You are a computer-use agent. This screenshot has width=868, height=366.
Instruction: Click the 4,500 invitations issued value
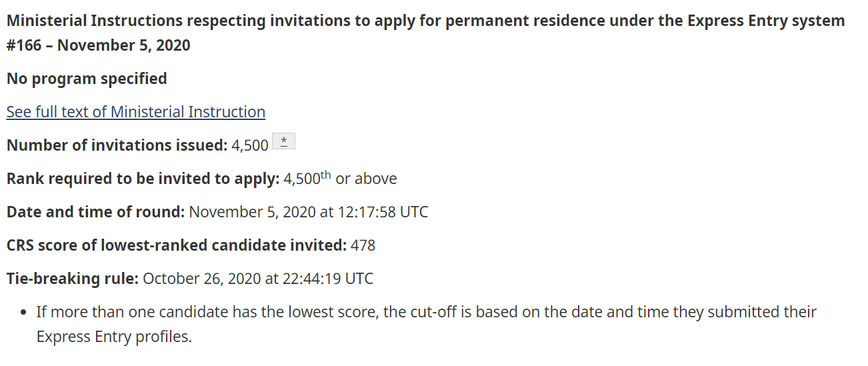[x=250, y=145]
